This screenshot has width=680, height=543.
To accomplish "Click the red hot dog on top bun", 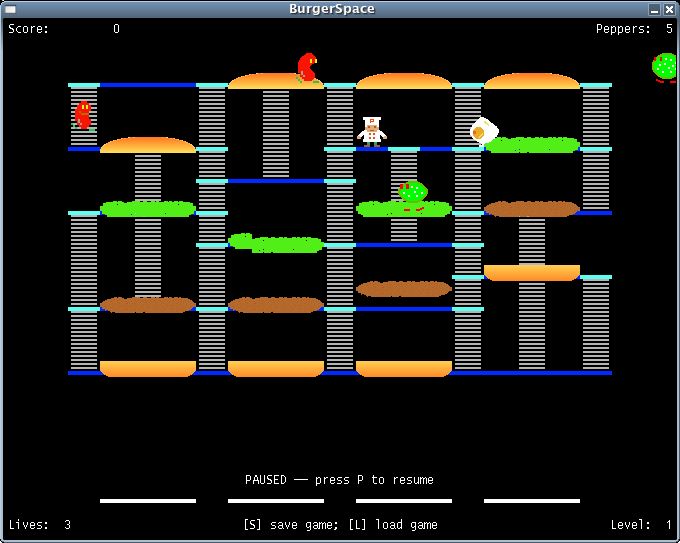I will tap(307, 68).
